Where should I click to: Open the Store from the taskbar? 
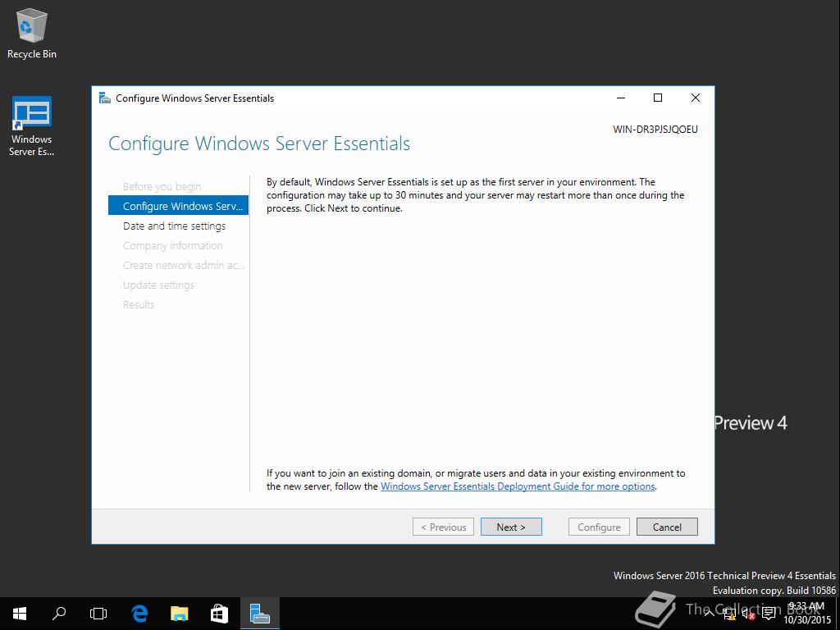click(x=219, y=614)
